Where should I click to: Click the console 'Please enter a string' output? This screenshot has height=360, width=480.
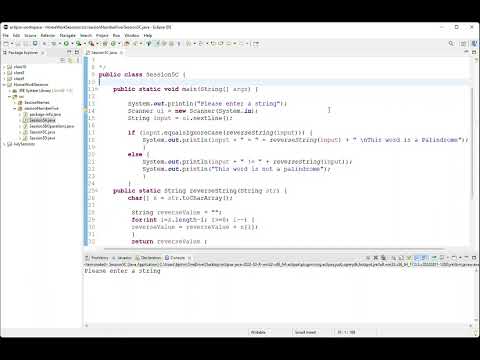(122, 271)
